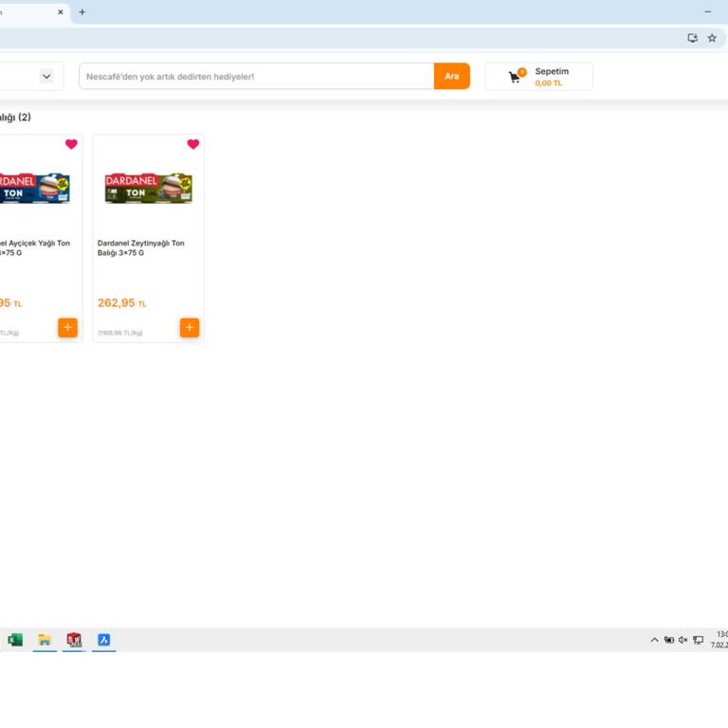Add Zeytinyağlı Ton Balığı to cart with plus
This screenshot has height=728, width=728.
point(190,328)
